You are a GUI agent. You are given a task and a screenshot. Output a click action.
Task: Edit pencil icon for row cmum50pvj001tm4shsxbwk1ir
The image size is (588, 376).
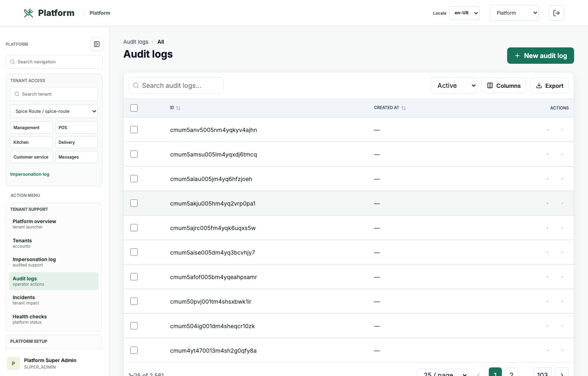(562, 301)
